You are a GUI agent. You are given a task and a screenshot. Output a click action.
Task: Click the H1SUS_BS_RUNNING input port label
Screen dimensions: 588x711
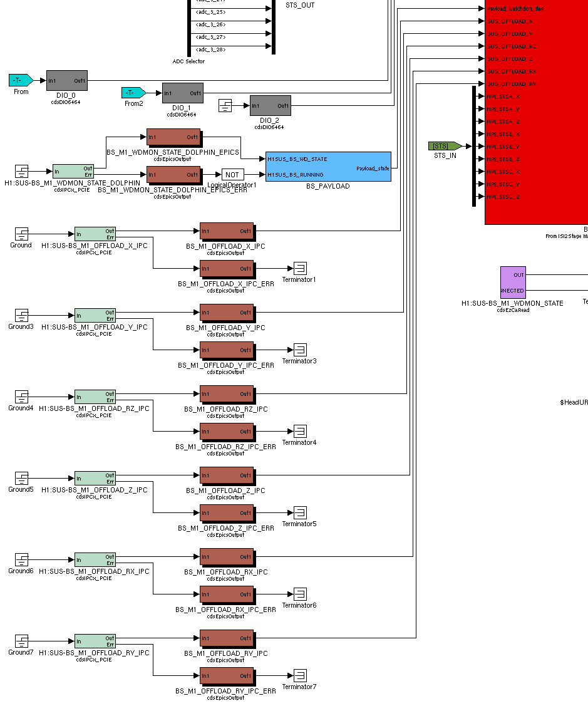click(x=296, y=175)
